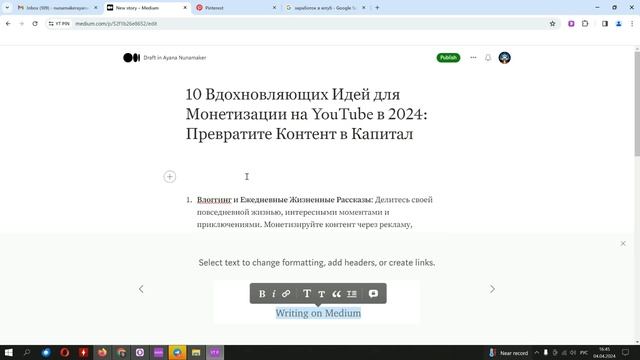Open Telegram from the taskbar
Viewport: 640px width, 360px height.
(177, 353)
